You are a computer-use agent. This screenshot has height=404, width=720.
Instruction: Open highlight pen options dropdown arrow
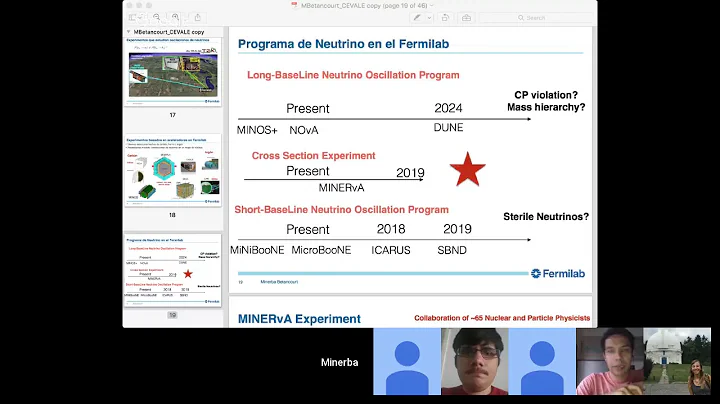click(x=429, y=17)
